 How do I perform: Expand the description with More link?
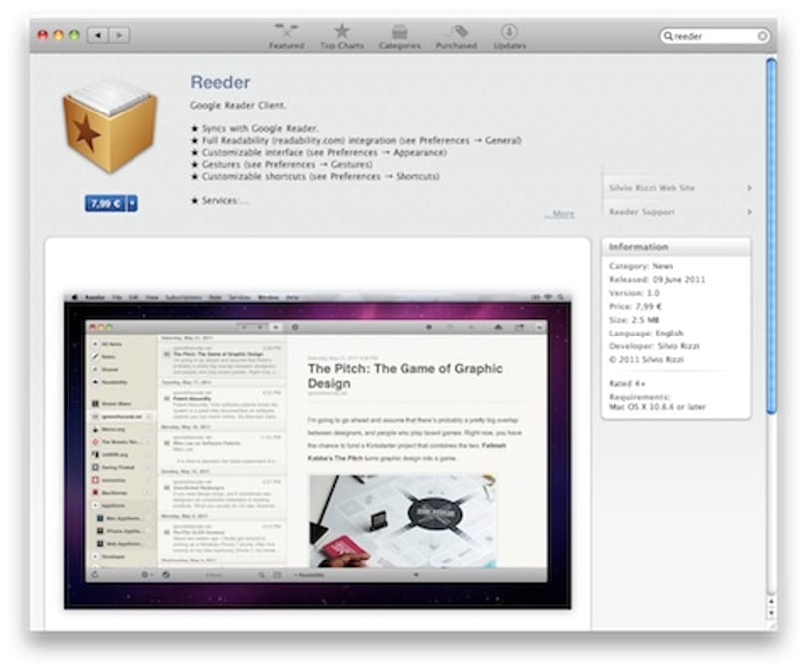(x=561, y=214)
